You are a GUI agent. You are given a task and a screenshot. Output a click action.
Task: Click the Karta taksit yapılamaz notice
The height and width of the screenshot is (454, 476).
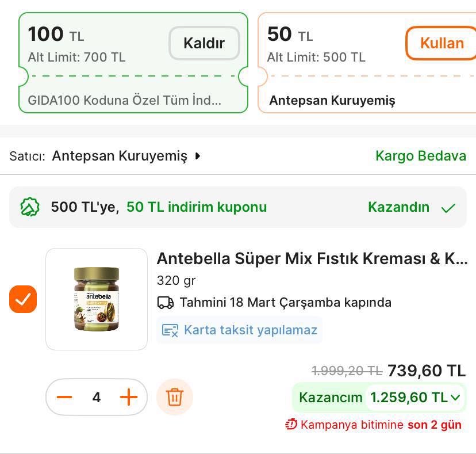click(250, 330)
